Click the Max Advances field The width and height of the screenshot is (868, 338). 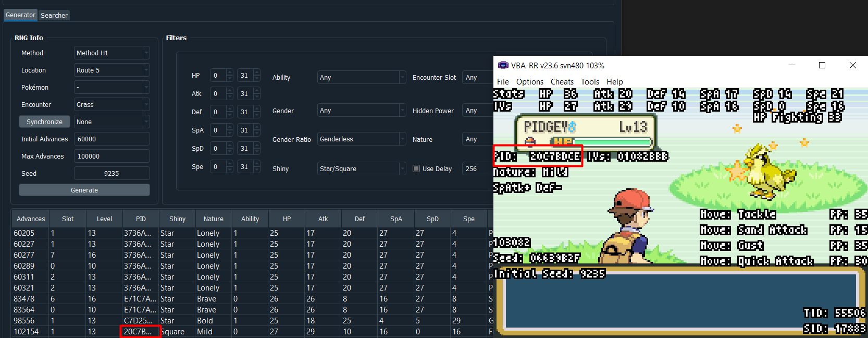pyautogui.click(x=112, y=156)
